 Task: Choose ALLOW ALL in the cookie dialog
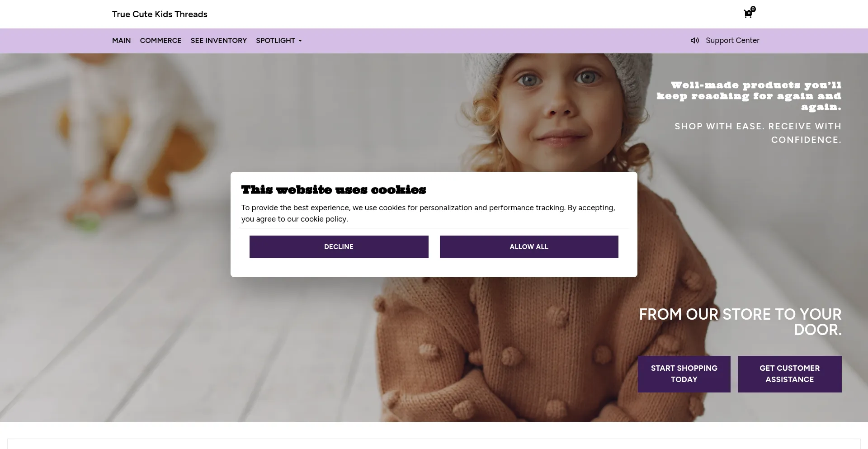pos(529,247)
